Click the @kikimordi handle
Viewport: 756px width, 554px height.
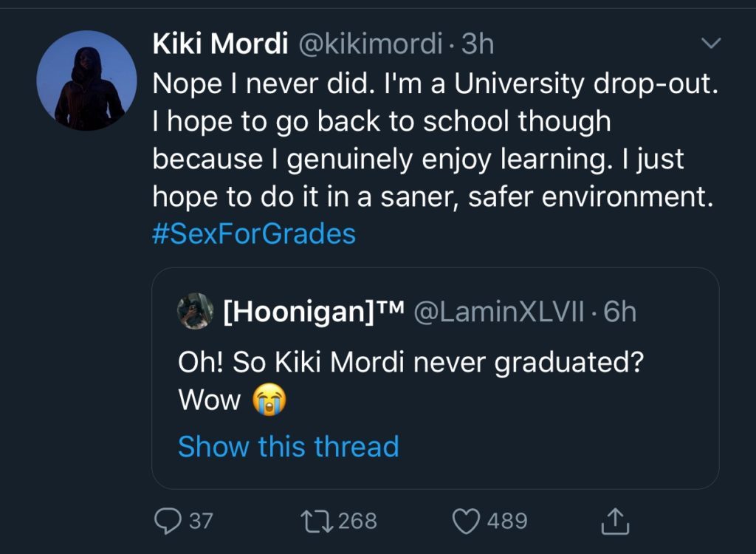[370, 45]
